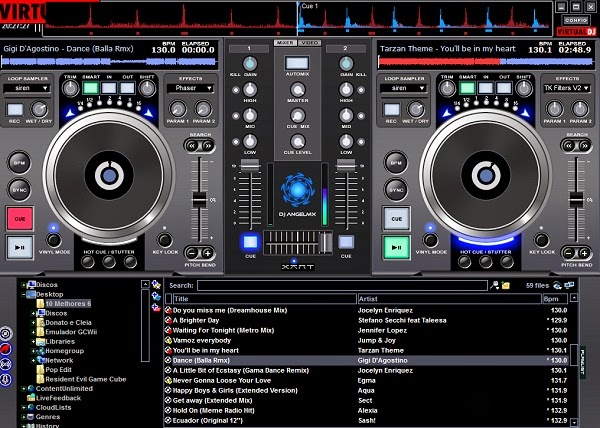Click the browser Search input field
The image size is (600, 428).
342,286
